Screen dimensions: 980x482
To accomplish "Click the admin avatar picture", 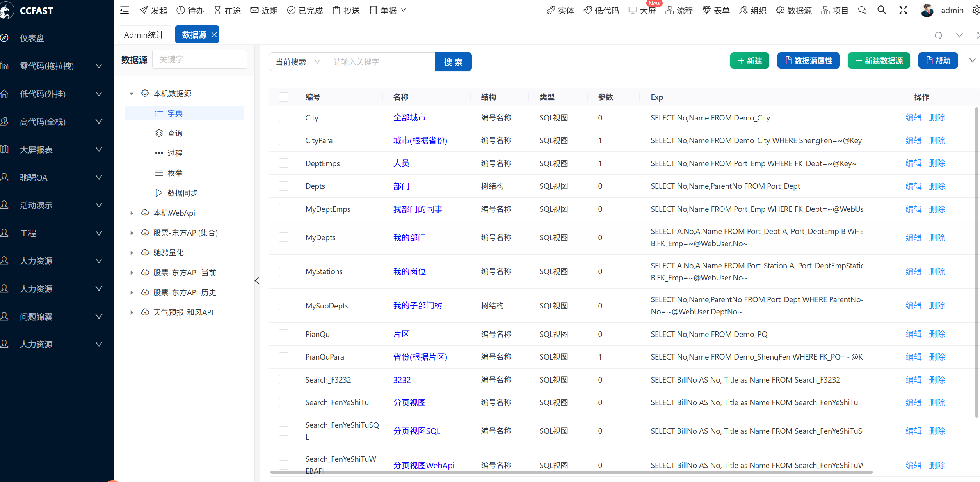I will point(927,11).
